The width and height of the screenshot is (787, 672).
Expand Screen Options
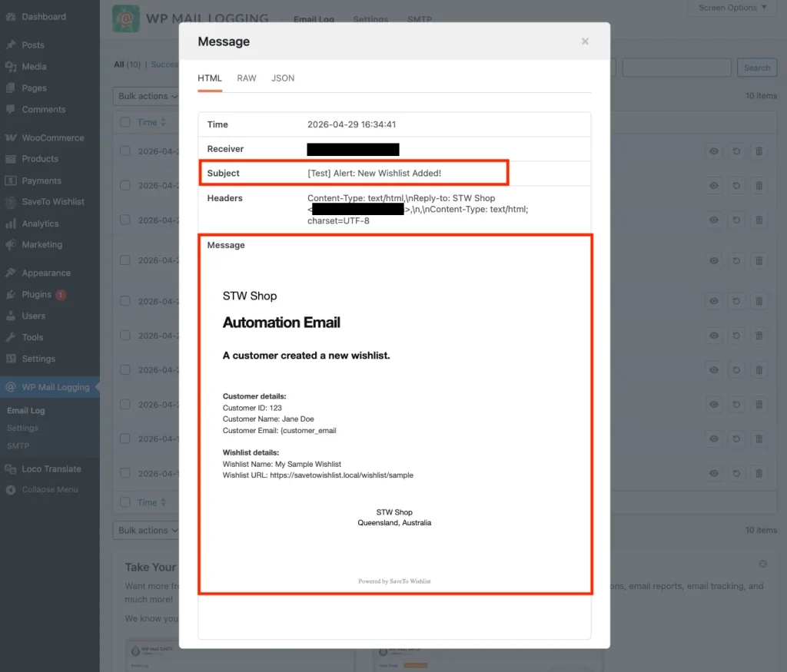coord(732,8)
